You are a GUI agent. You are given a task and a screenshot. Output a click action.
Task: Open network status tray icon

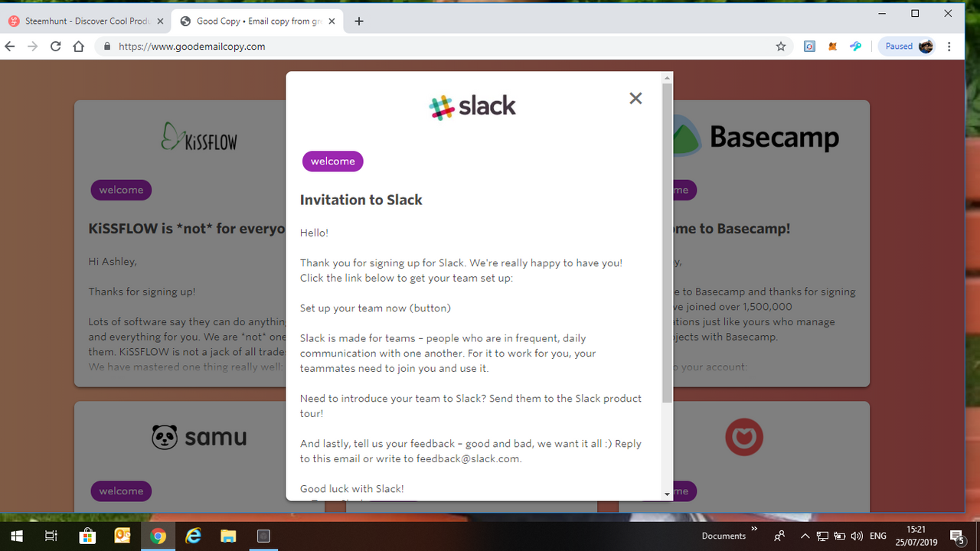[x=822, y=536]
